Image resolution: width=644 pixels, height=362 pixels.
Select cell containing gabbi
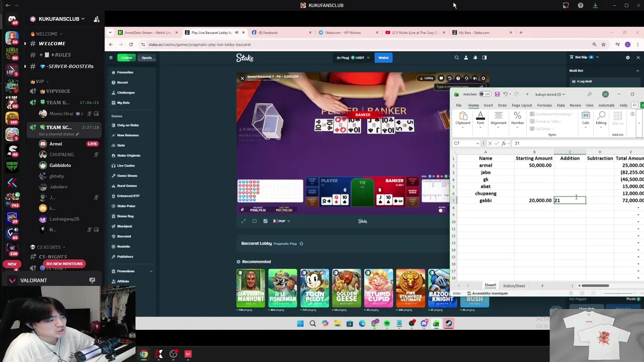click(x=486, y=201)
